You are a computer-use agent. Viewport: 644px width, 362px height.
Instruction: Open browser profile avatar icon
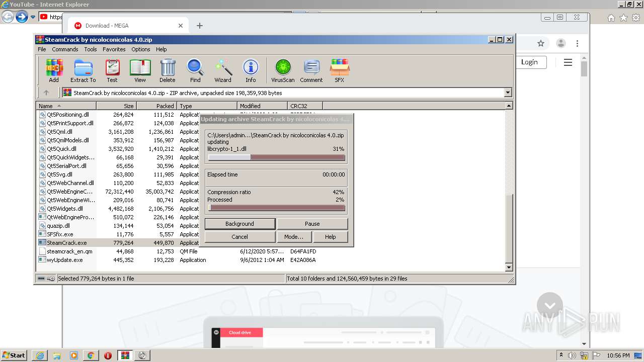[x=561, y=44]
